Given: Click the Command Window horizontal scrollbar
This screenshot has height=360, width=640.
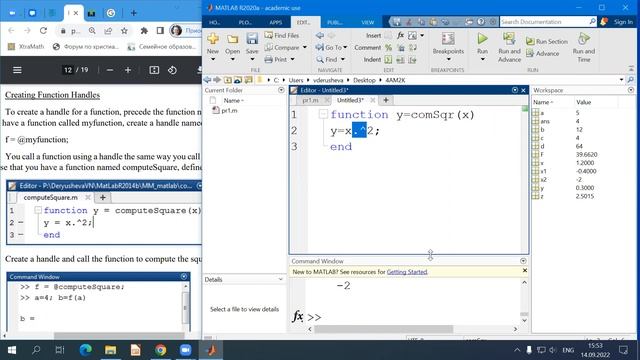Looking at the screenshot, I should click(383, 329).
